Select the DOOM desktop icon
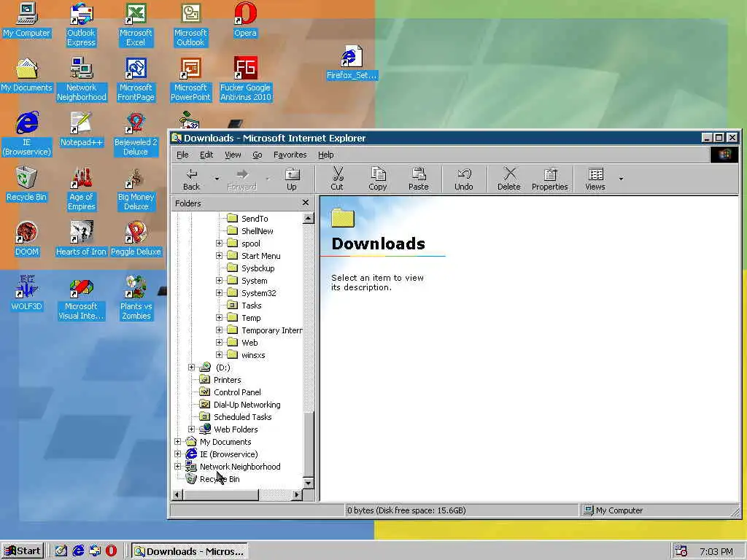This screenshot has width=747, height=560. click(27, 239)
